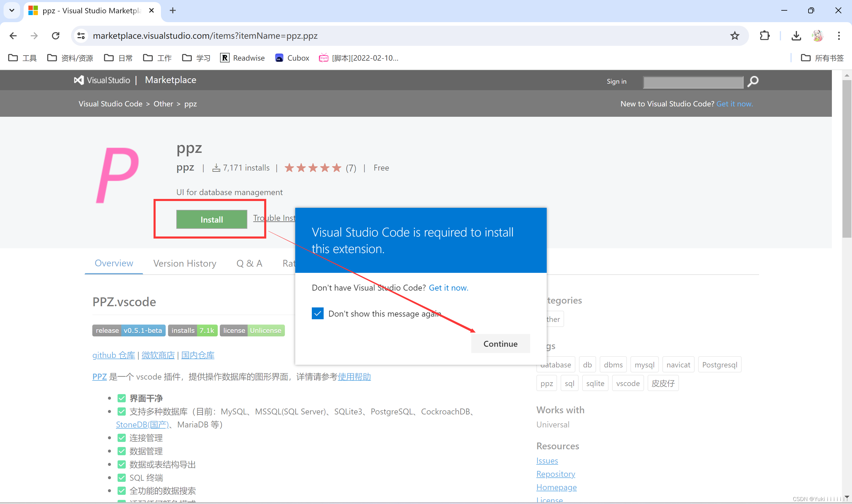The width and height of the screenshot is (852, 504).
Task: Click the browser forward arrow
Action: [34, 36]
